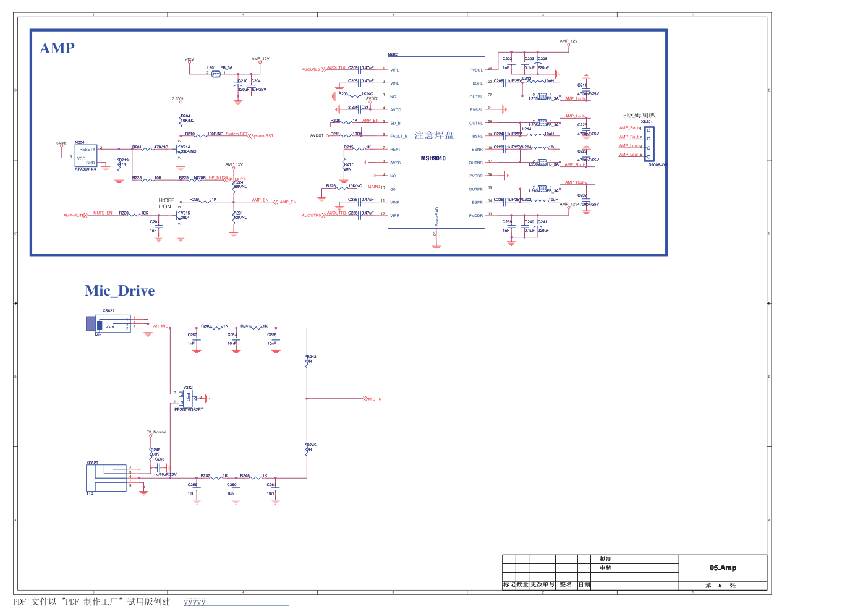The width and height of the screenshot is (868, 614).
Task: Click the C253 capacitor label
Action: (x=192, y=335)
